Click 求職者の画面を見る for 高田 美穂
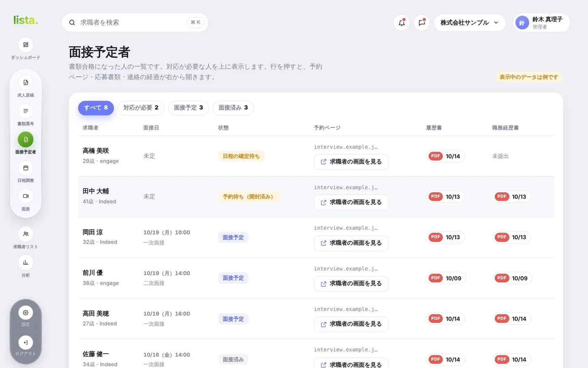 (x=351, y=324)
